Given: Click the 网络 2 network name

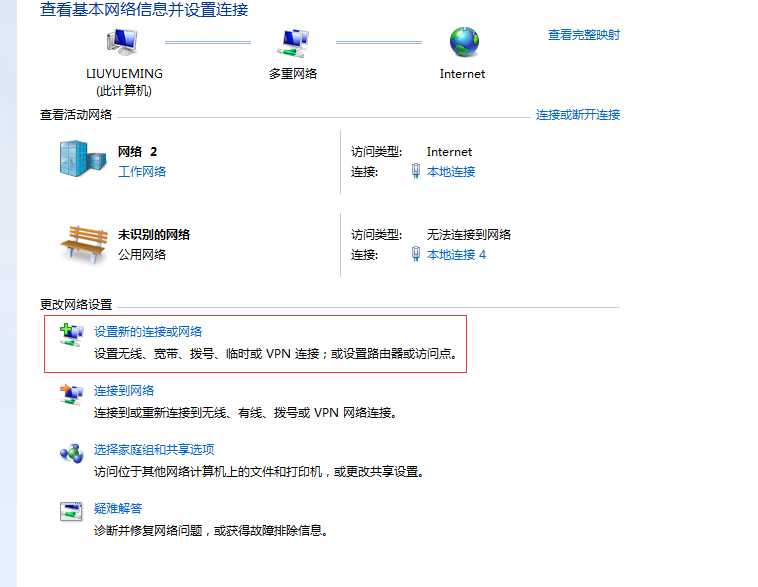Looking at the screenshot, I should [137, 151].
